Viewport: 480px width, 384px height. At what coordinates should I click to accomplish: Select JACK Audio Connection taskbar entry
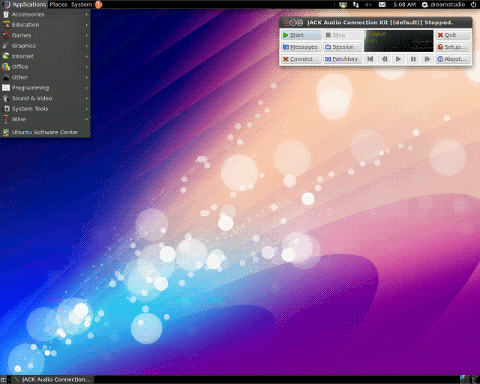click(53, 380)
